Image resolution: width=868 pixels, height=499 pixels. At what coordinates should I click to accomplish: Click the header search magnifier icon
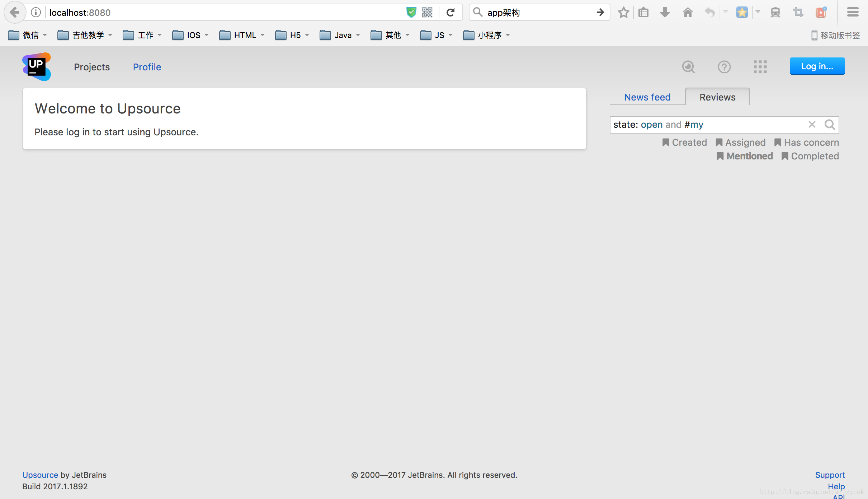click(x=688, y=67)
